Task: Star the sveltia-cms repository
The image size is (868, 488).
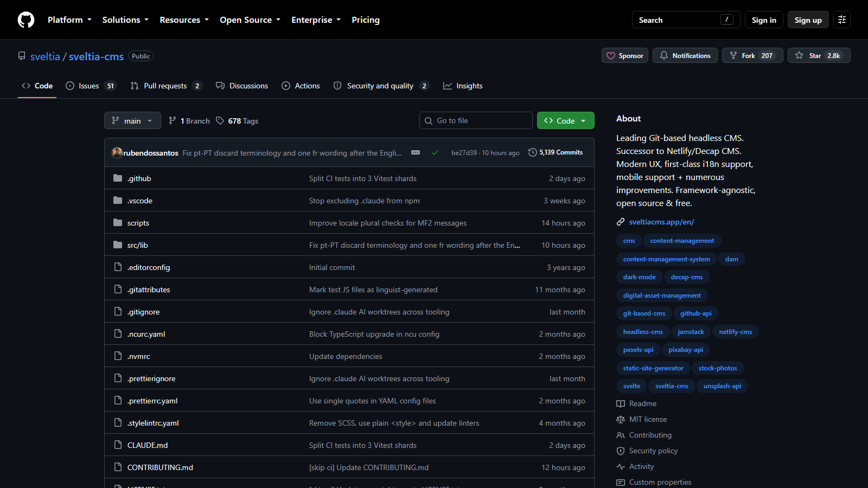Action: (819, 55)
